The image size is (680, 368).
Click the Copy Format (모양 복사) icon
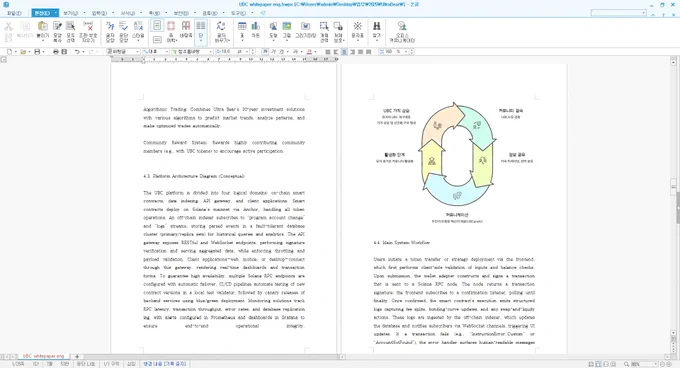tap(57, 31)
